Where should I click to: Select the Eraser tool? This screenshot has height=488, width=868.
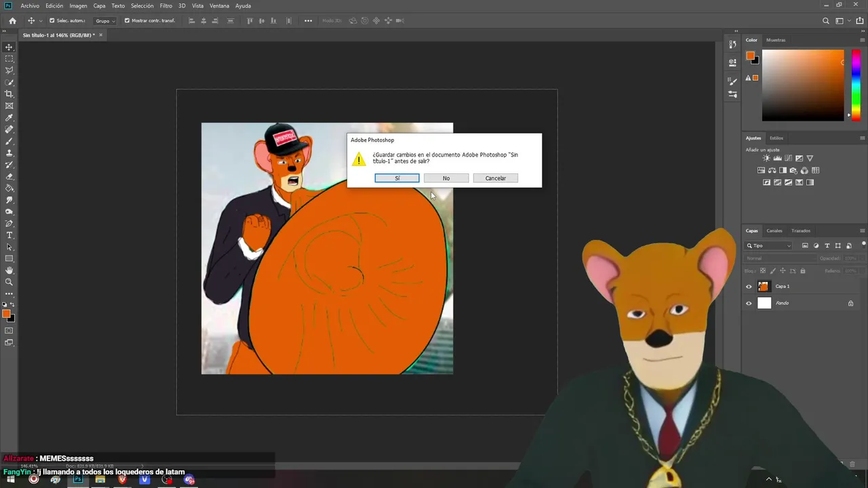pos(9,176)
